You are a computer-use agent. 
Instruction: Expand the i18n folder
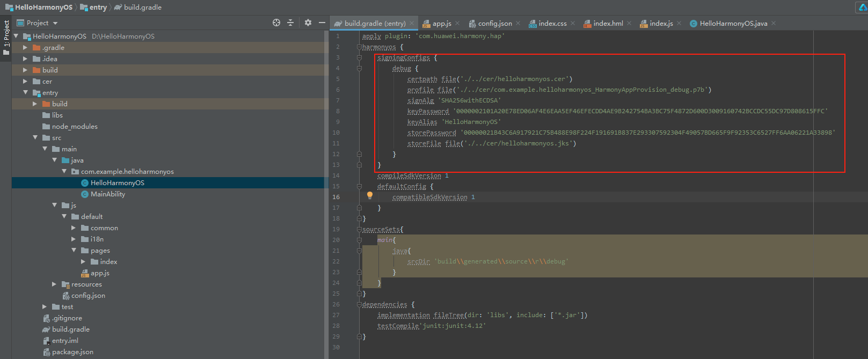click(x=74, y=239)
